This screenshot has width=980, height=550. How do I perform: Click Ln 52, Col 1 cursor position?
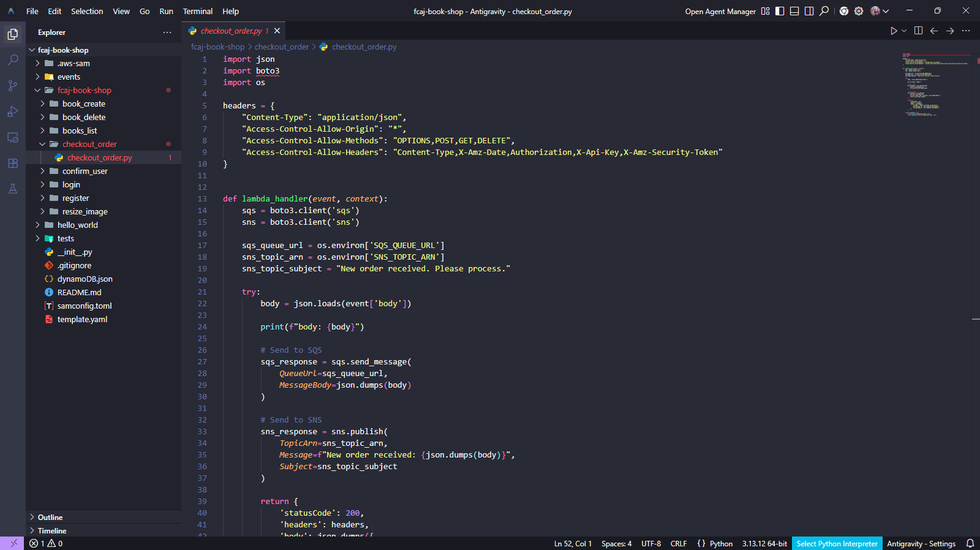coord(573,543)
